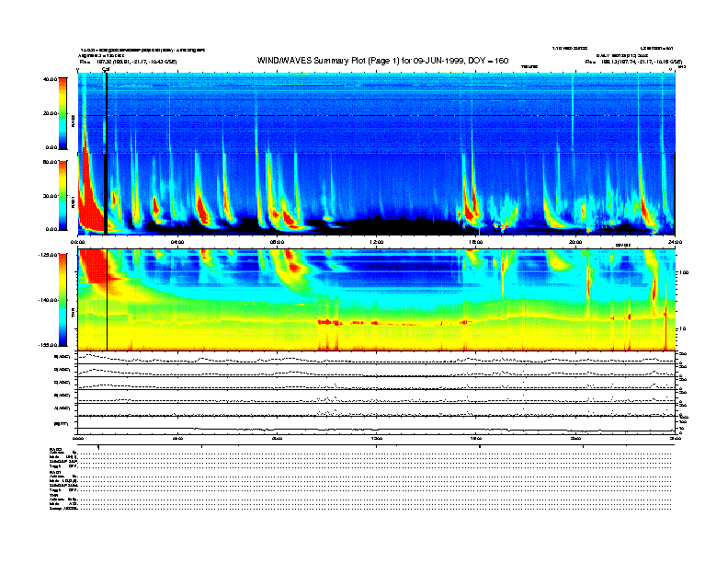Click the 08:00 tick label under RAD1 spectrogram
This screenshot has width=728, height=563.
click(277, 242)
